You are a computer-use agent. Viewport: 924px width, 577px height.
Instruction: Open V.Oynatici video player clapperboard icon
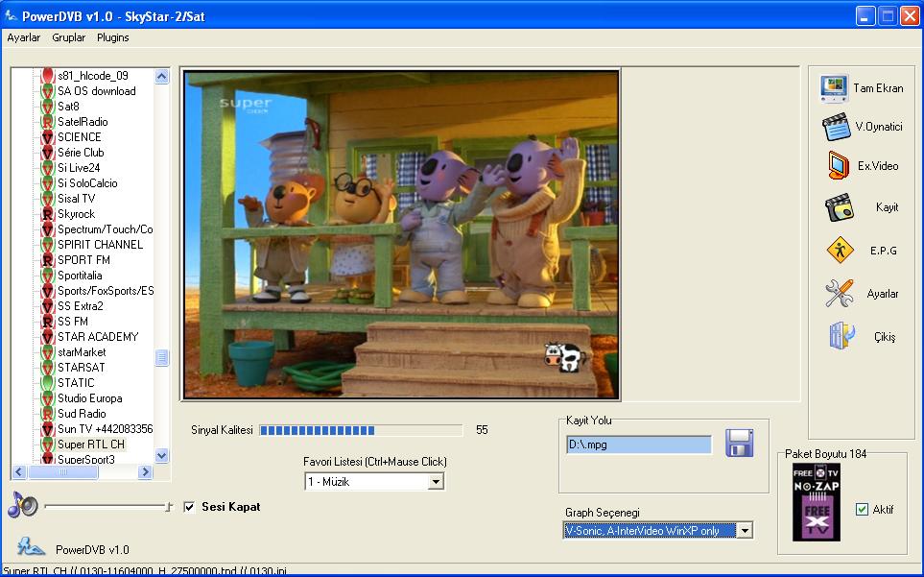836,127
